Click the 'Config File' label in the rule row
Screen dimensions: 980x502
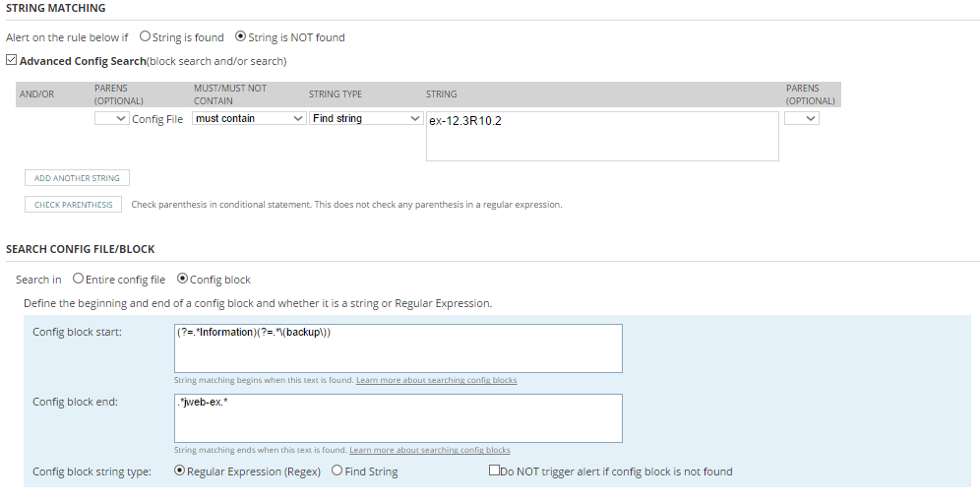157,119
